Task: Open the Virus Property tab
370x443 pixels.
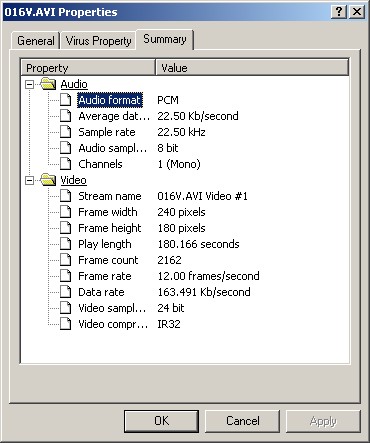Action: pos(98,41)
